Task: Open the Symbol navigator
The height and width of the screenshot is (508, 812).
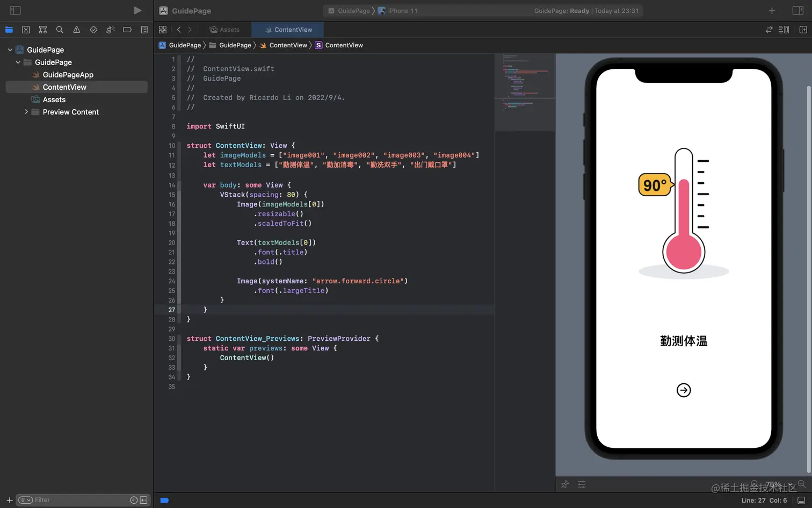Action: [43, 30]
